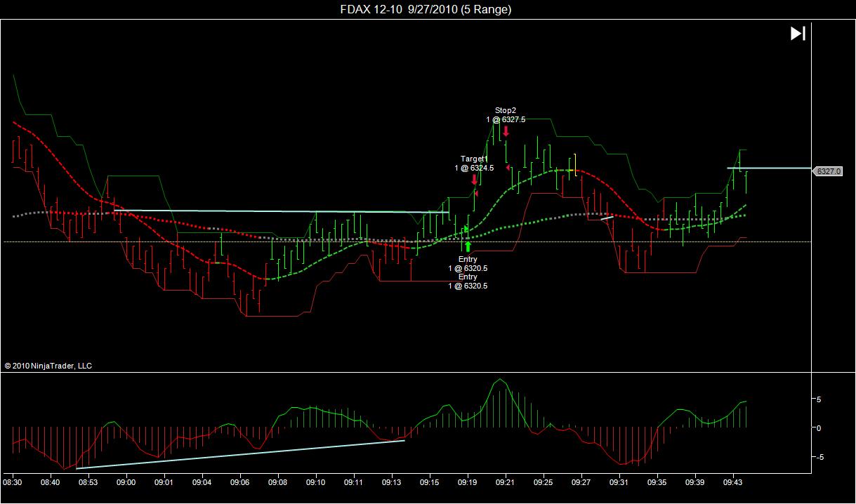Select the light-blue trendline in the indicator panel
856x504 pixels.
240,454
